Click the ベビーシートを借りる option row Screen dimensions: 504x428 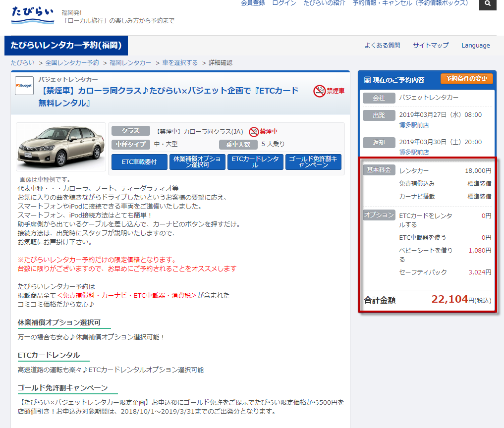click(x=445, y=255)
